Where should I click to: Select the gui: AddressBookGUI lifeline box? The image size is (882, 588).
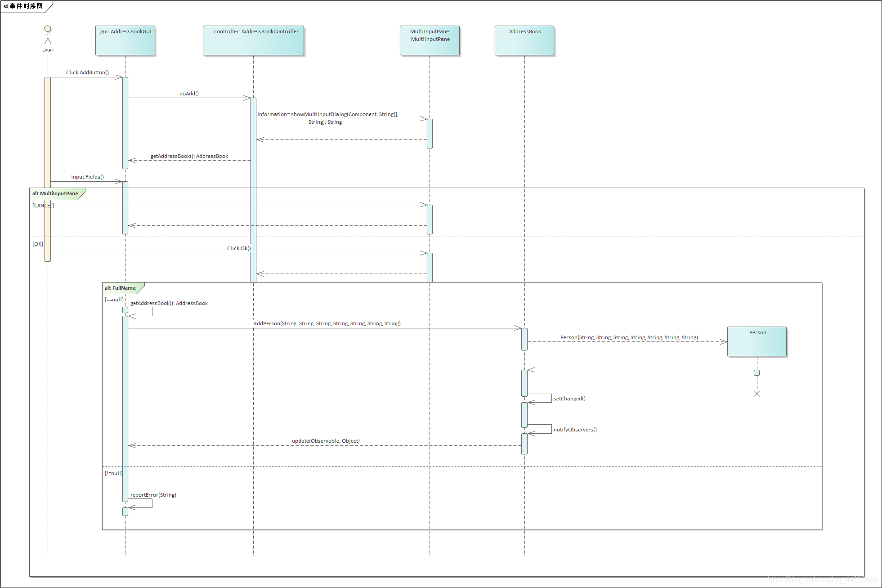click(125, 40)
